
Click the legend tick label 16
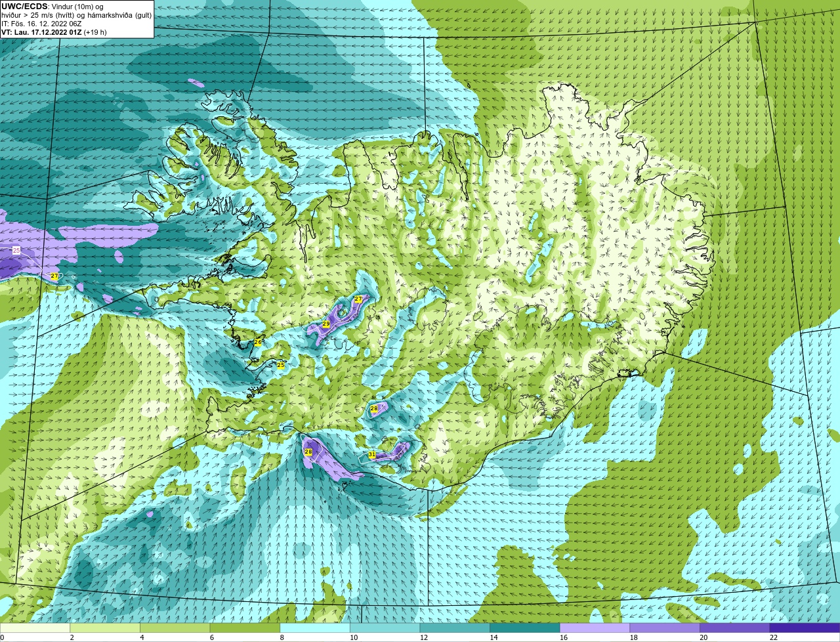pos(564,637)
